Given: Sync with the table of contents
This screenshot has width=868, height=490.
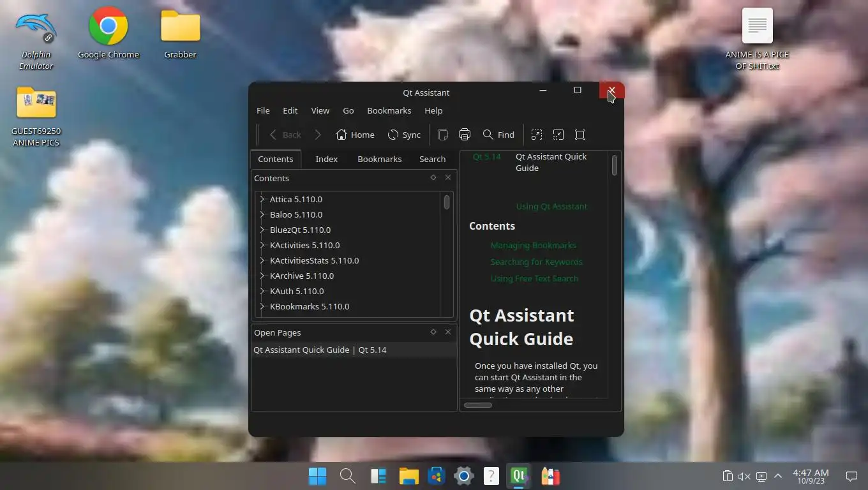Looking at the screenshot, I should click(x=404, y=135).
